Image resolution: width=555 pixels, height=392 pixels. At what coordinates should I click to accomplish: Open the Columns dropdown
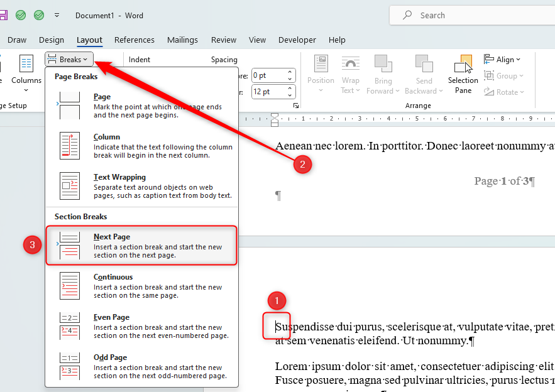[26, 73]
